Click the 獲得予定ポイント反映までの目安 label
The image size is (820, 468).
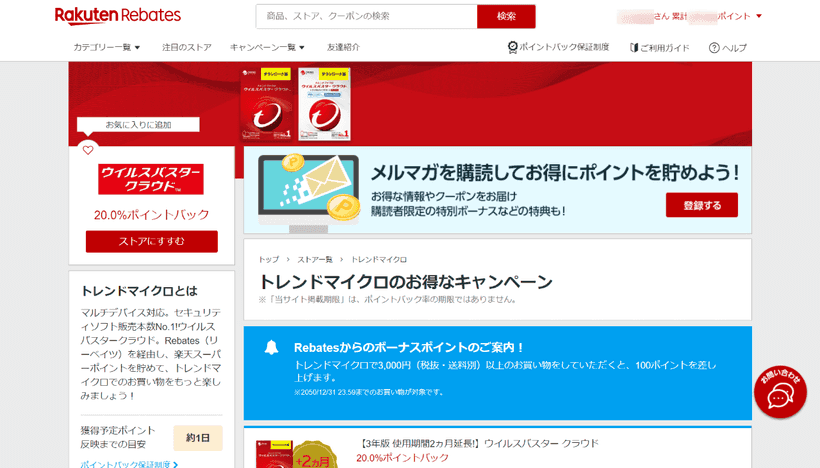click(118, 437)
